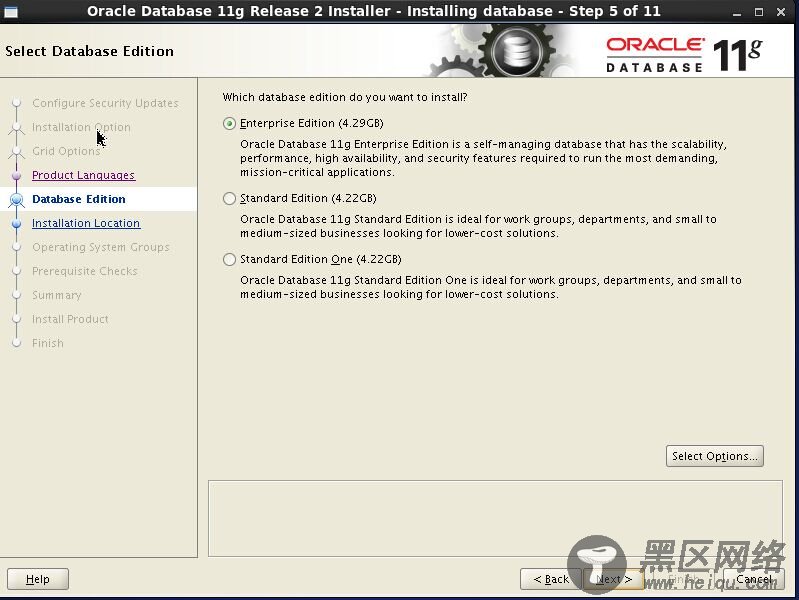This screenshot has height=600, width=799.
Task: Click the Install Product step label
Action: click(70, 319)
